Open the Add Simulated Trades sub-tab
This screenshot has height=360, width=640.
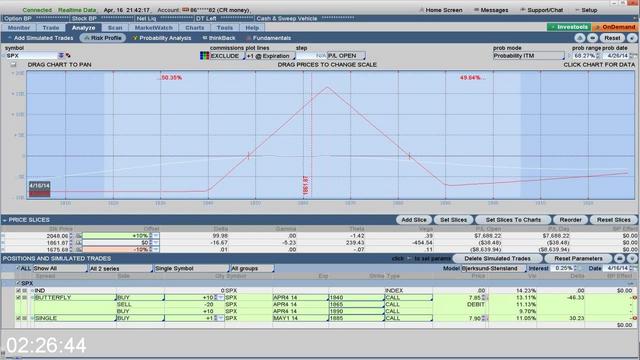[x=40, y=38]
